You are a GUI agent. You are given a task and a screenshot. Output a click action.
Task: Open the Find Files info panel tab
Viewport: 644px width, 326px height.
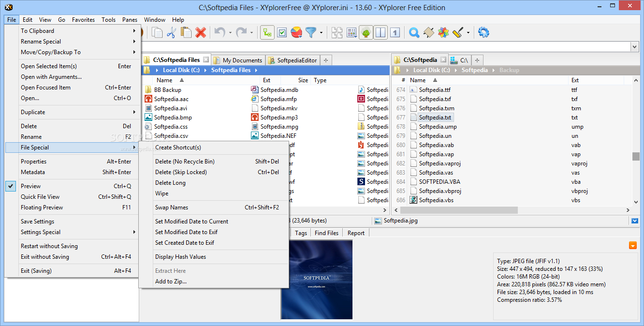(326, 233)
